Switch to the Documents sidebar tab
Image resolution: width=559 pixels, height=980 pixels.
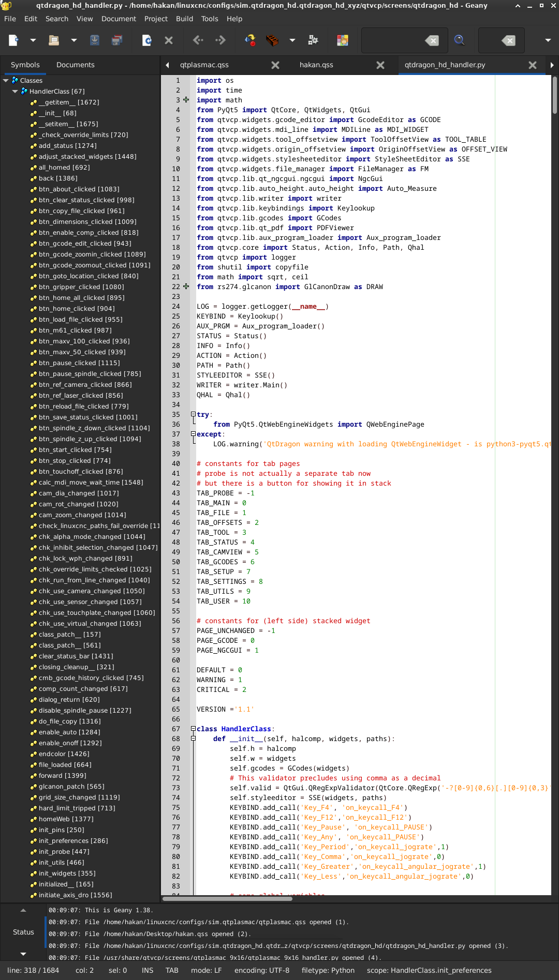(x=75, y=65)
